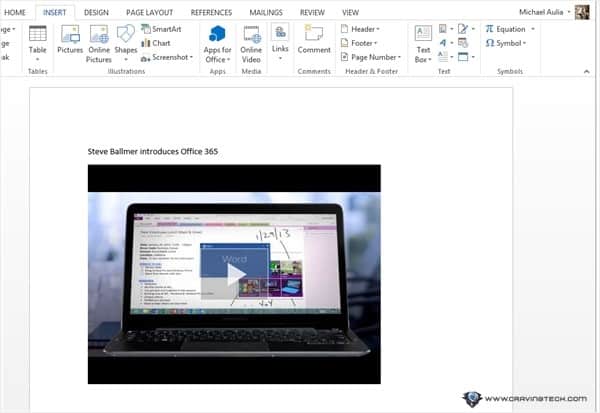The height and width of the screenshot is (413, 600).
Task: Open the REFERENCES tab
Action: (211, 13)
